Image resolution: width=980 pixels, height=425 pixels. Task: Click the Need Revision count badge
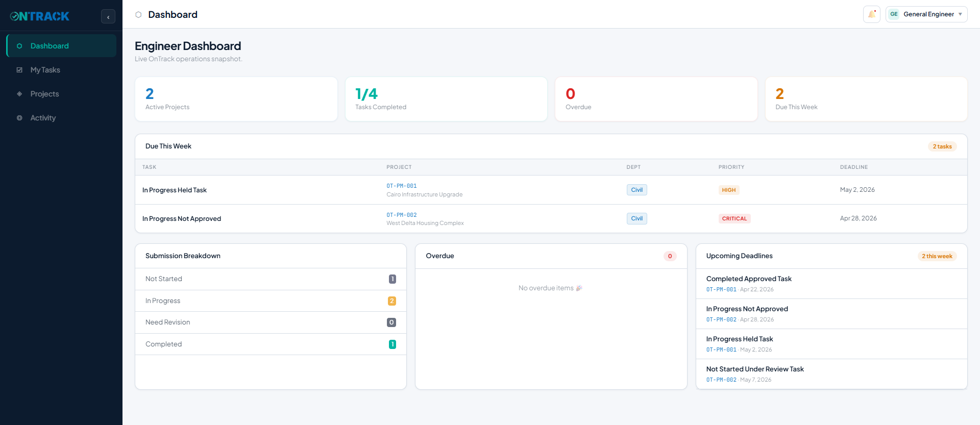point(391,322)
